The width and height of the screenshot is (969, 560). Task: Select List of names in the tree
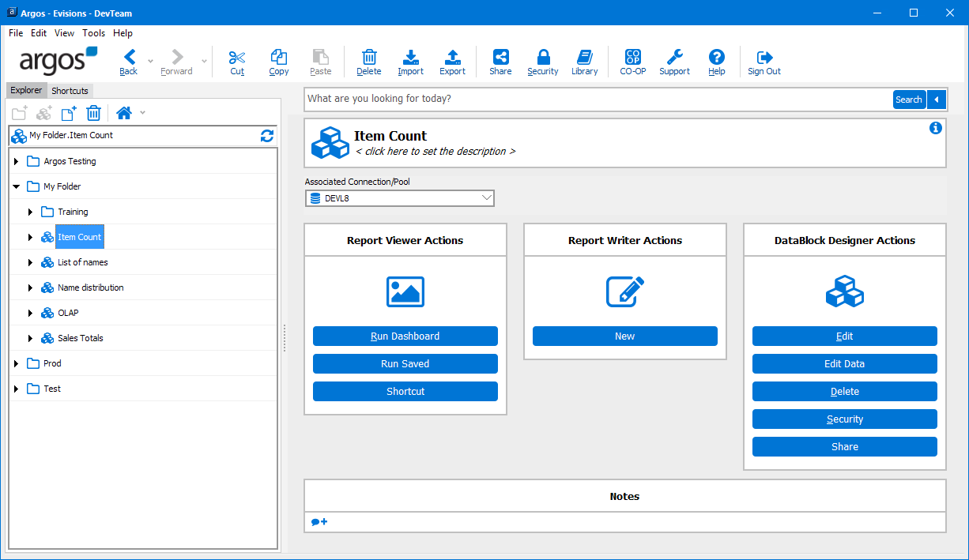[x=83, y=262]
